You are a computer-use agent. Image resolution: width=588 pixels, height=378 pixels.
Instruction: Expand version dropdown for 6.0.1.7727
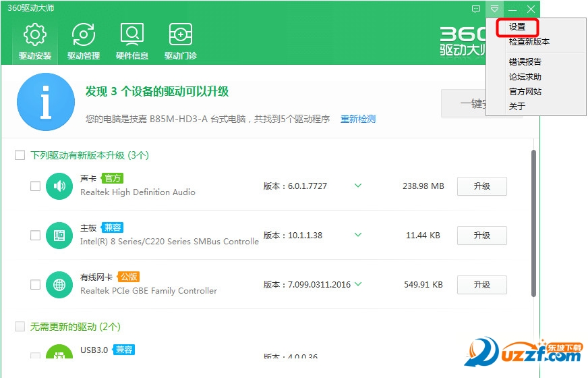click(x=358, y=186)
